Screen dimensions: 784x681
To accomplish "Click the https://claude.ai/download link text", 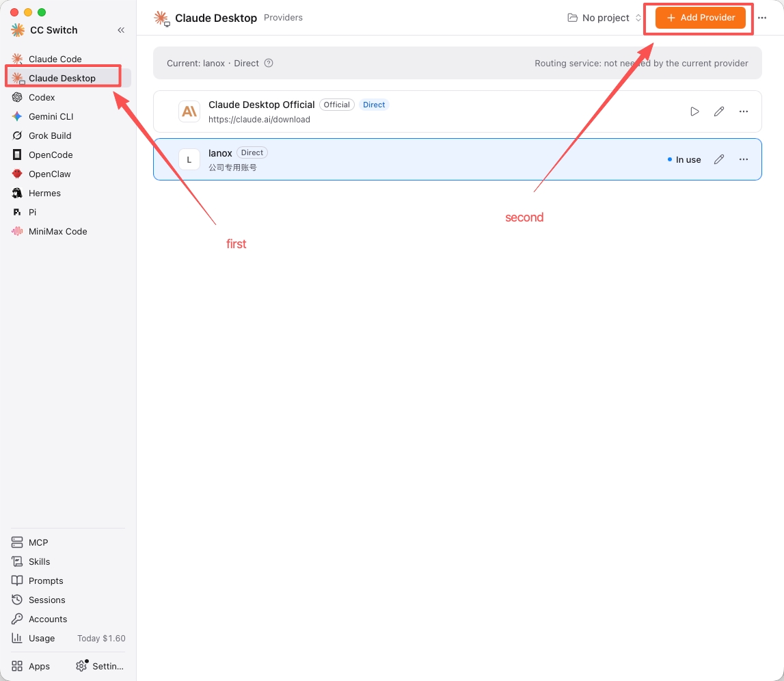I will [x=259, y=120].
